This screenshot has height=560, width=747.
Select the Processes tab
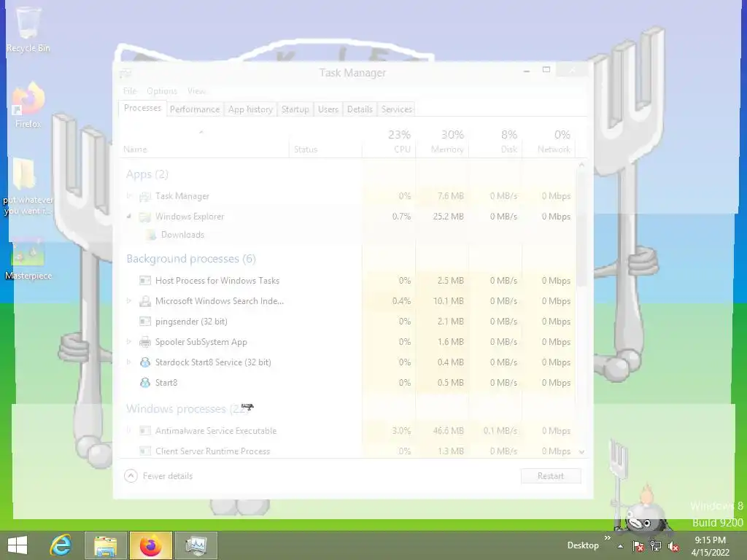tap(142, 108)
